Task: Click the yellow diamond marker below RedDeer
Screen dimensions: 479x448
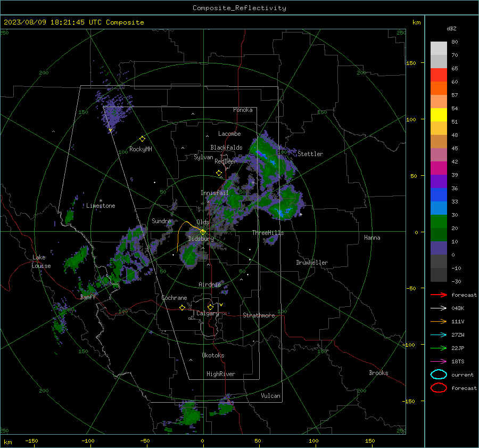Action: pyautogui.click(x=219, y=173)
